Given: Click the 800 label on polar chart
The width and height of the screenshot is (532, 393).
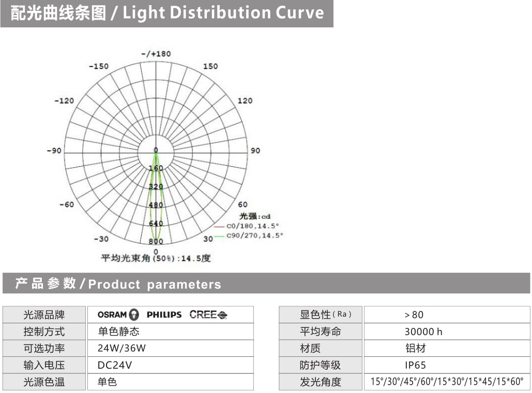Looking at the screenshot, I should coord(156,242).
